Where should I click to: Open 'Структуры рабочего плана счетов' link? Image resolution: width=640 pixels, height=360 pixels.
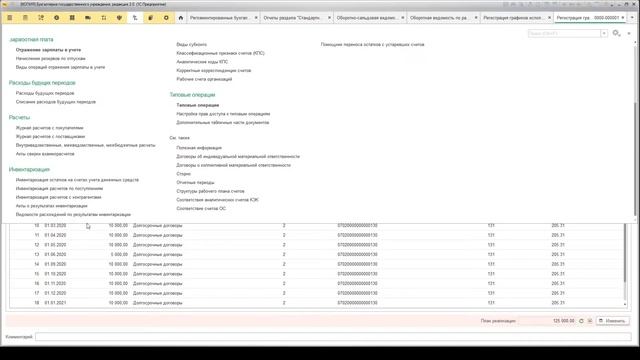210,191
